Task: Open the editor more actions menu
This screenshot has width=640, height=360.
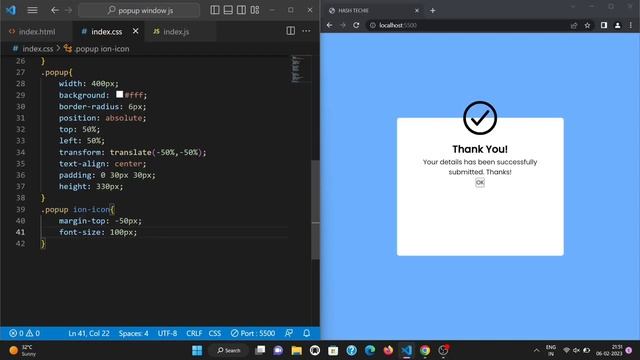Action: [x=306, y=31]
